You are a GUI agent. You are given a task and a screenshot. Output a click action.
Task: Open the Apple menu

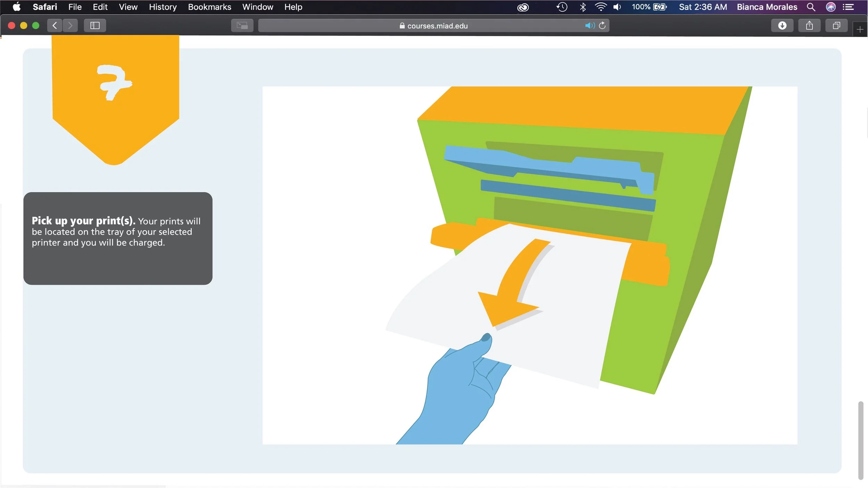[16, 7]
